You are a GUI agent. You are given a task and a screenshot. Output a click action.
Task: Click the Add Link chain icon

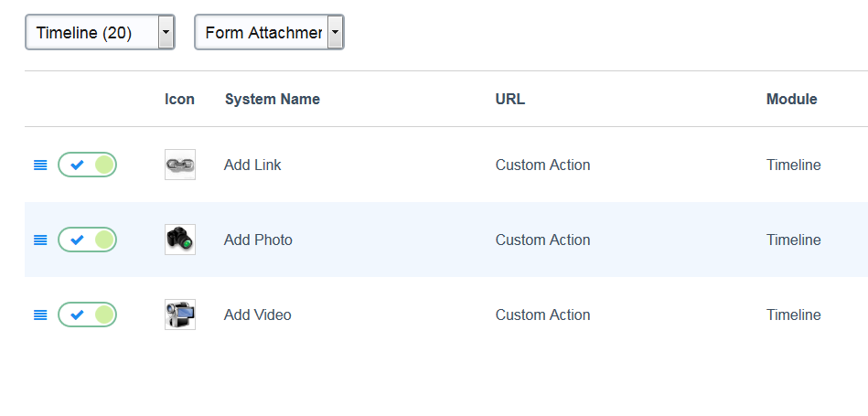pos(180,165)
